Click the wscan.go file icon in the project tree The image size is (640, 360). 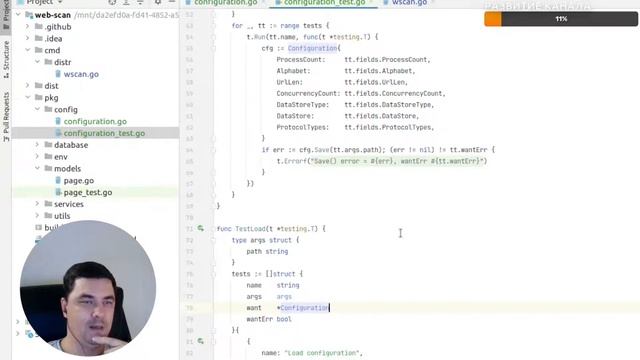point(58,74)
